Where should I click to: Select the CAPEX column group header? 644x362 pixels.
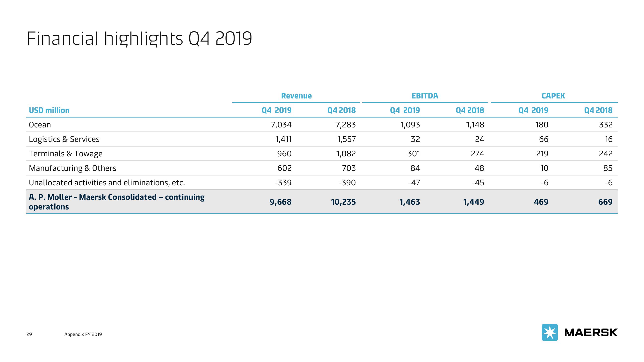[553, 96]
